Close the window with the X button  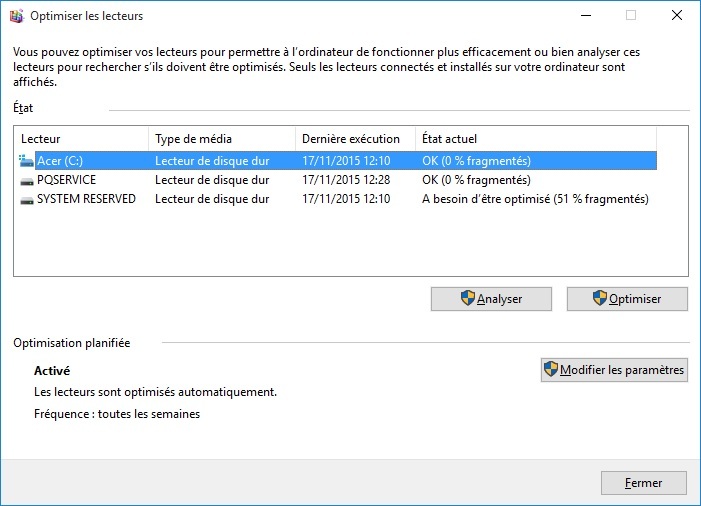676,16
